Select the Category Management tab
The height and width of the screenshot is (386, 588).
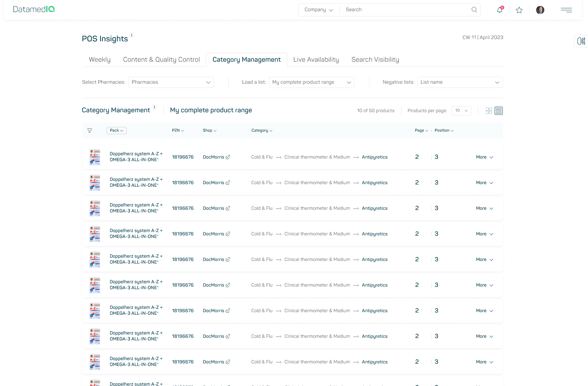tap(247, 60)
